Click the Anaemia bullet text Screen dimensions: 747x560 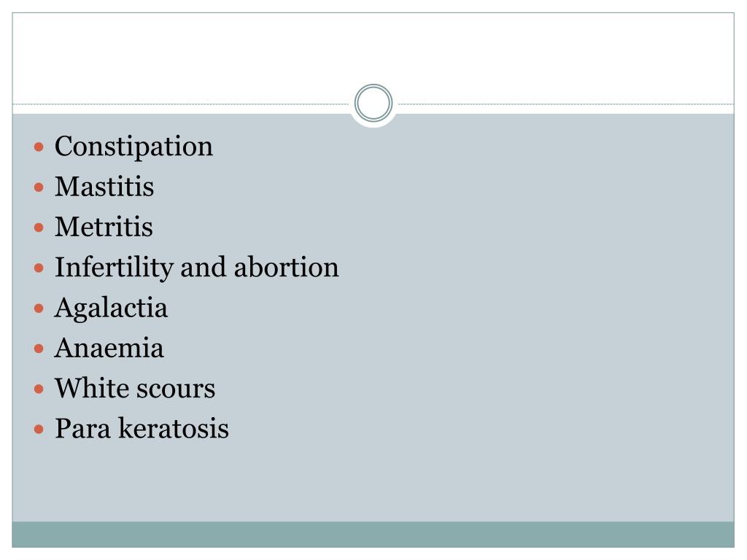(109, 348)
